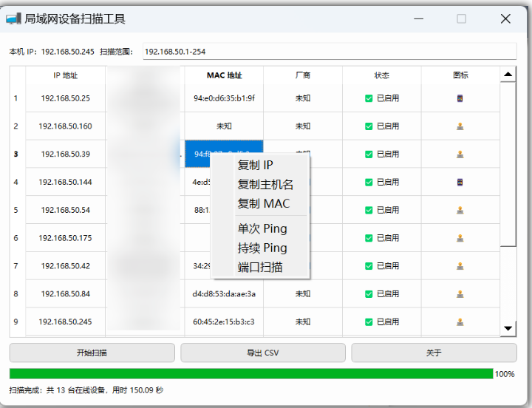Click the green scan progress bar
This screenshot has height=408, width=532.
click(x=250, y=373)
